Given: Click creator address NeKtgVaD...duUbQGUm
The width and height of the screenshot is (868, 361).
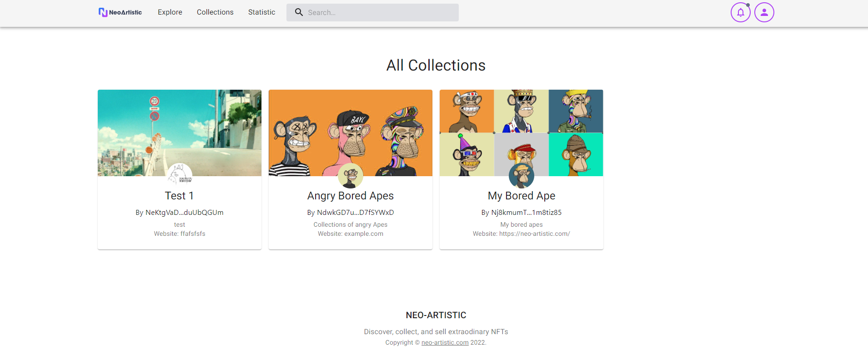Looking at the screenshot, I should [x=184, y=213].
